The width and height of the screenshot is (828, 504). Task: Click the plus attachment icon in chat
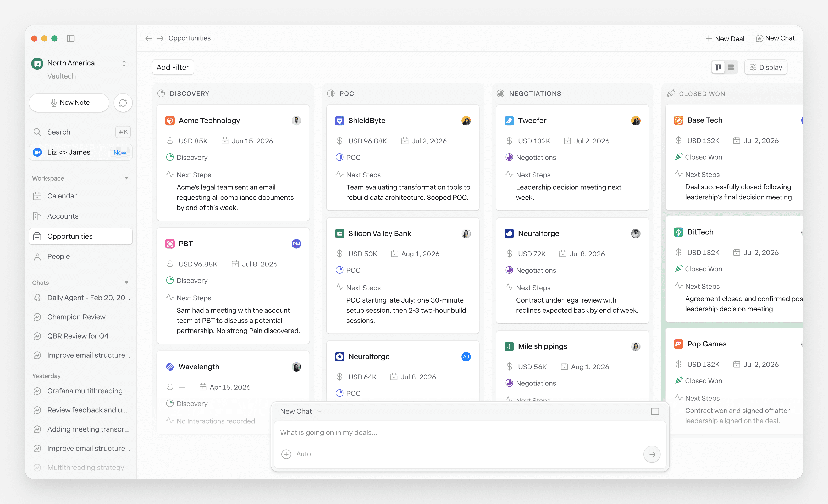coord(286,454)
